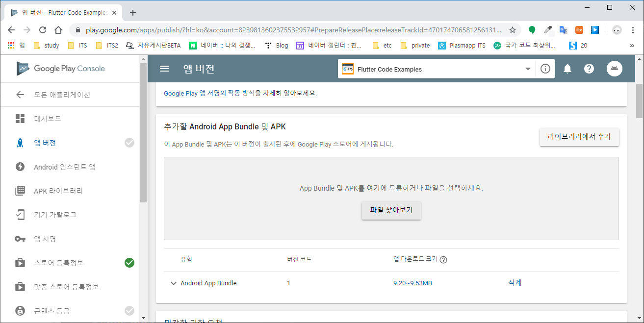Open the Blog bookmark
The height and width of the screenshot is (323, 644).
click(277, 46)
